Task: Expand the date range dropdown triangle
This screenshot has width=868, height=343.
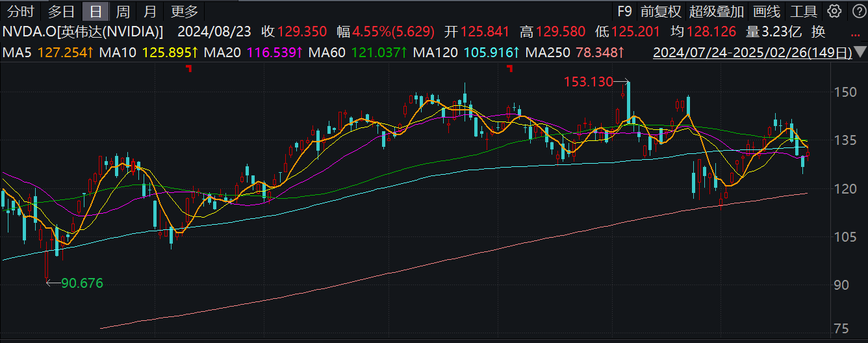Action: pyautogui.click(x=860, y=53)
